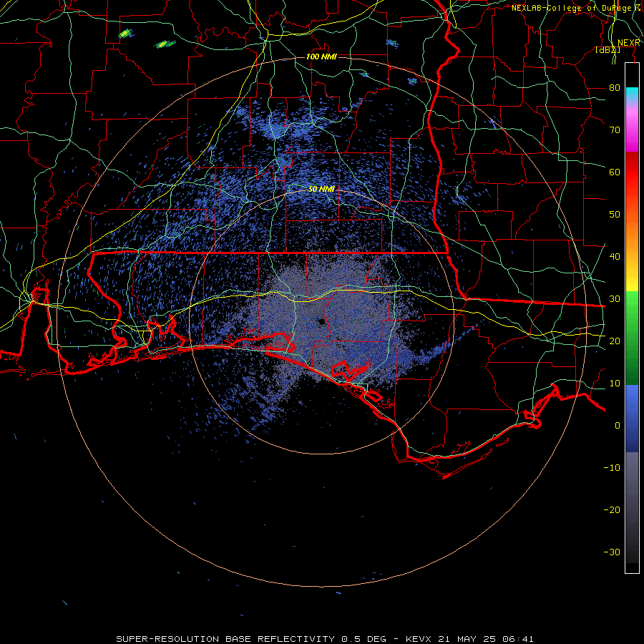
Task: Click the 50 NMI range ring label
Action: click(321, 189)
